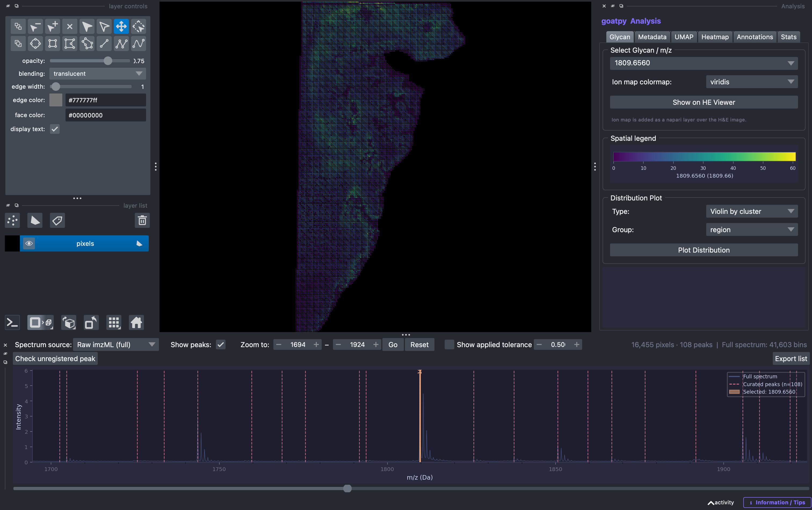Open the blending mode dropdown
This screenshot has width=812, height=510.
97,74
